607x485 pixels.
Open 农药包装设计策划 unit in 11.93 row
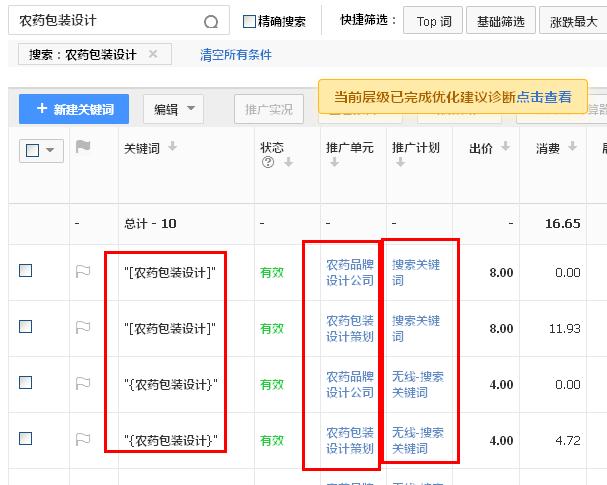click(350, 328)
